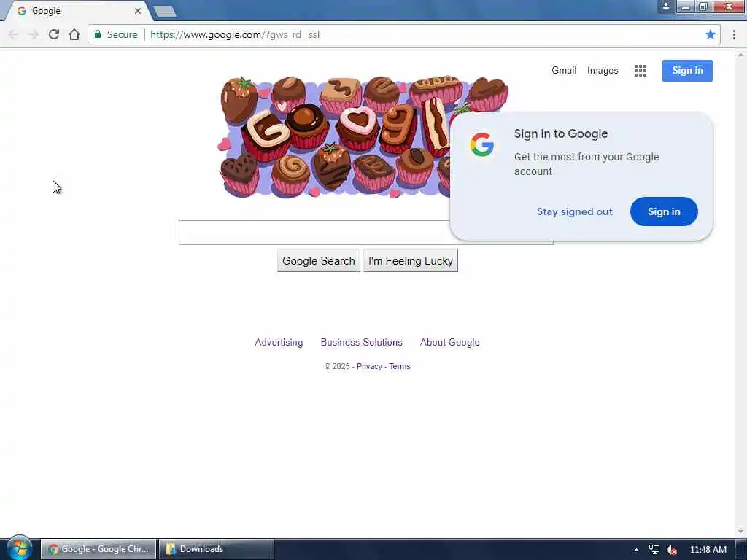Screen dimensions: 747x560
Task: Click the Google G logo in popup
Action: pyautogui.click(x=481, y=144)
